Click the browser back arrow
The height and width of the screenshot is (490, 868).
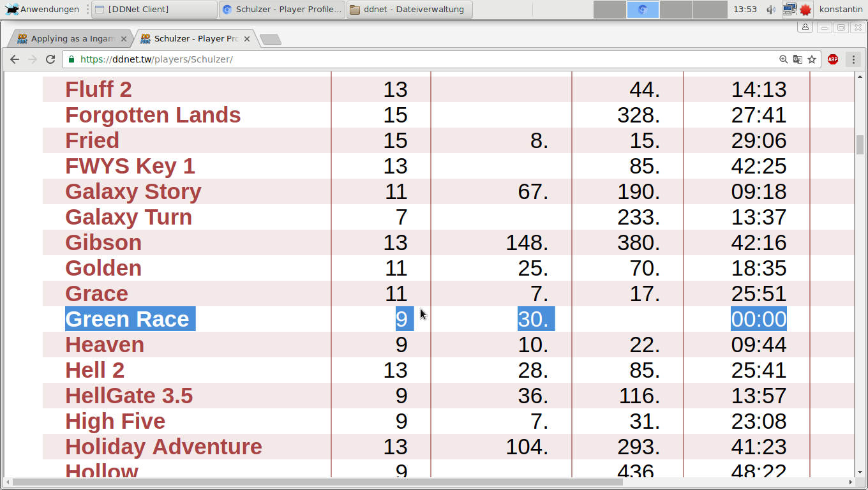[15, 59]
